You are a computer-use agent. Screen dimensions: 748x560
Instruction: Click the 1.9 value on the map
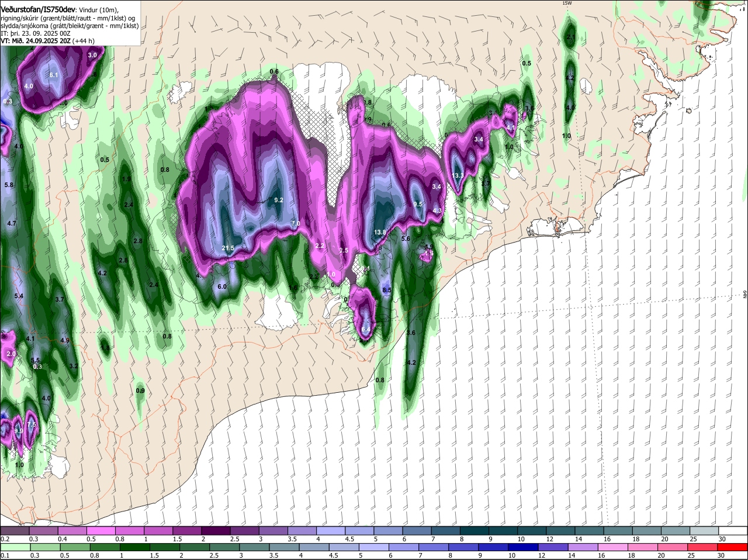126,180
